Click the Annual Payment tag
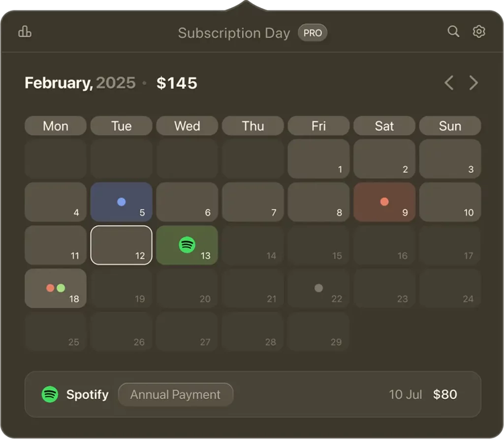Viewport: 504px width, 444px height. point(176,394)
